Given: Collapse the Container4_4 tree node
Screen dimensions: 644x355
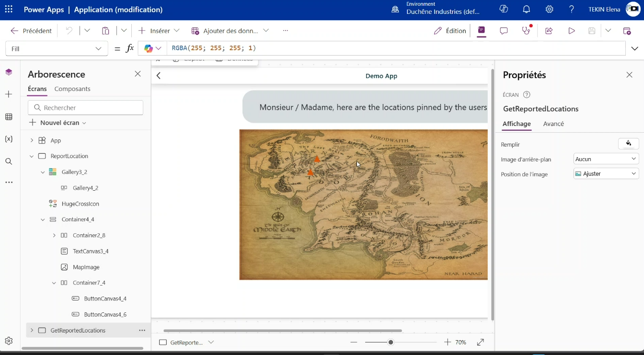Looking at the screenshot, I should pos(43,219).
